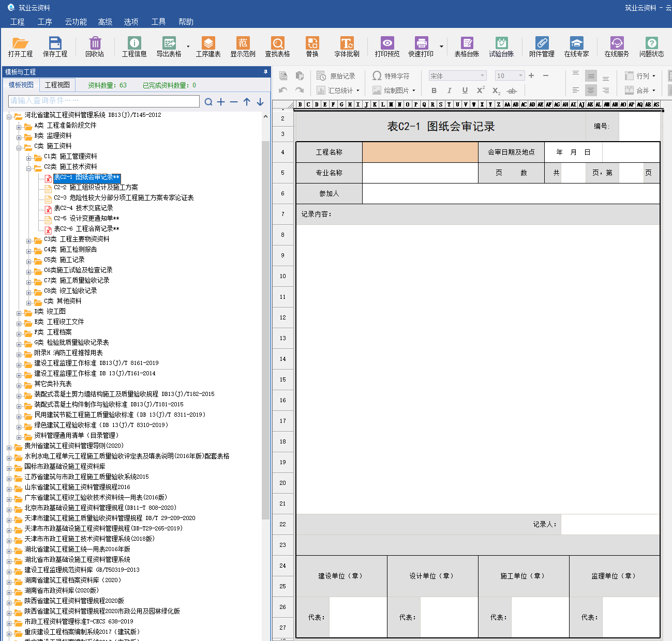Click 导出表格 export table icon
672x641 pixels.
pyautogui.click(x=169, y=47)
